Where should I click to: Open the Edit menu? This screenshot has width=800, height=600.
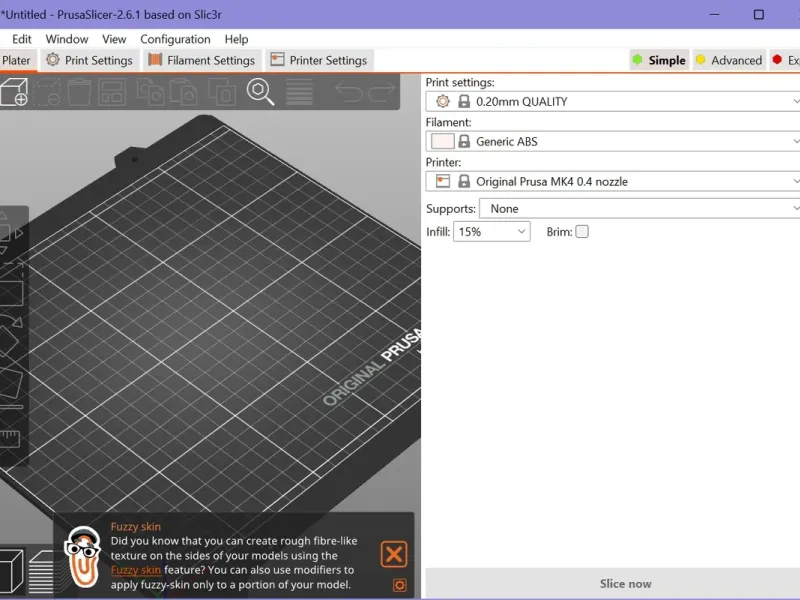21,39
